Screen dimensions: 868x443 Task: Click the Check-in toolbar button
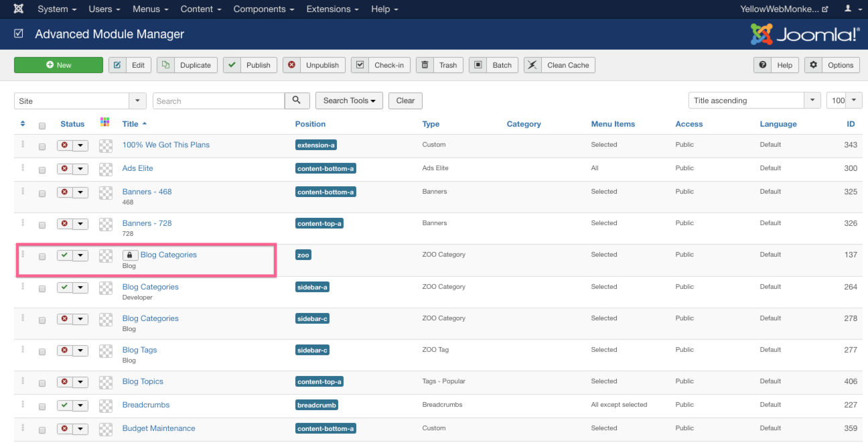380,65
